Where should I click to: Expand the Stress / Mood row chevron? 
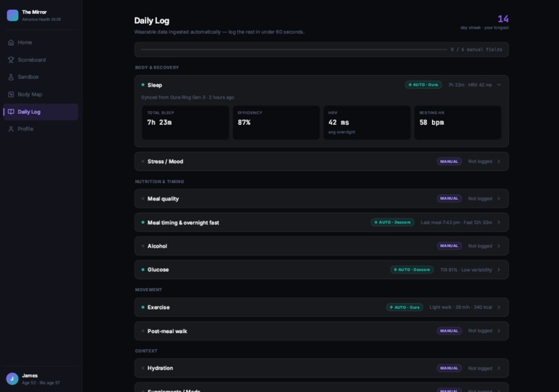499,162
